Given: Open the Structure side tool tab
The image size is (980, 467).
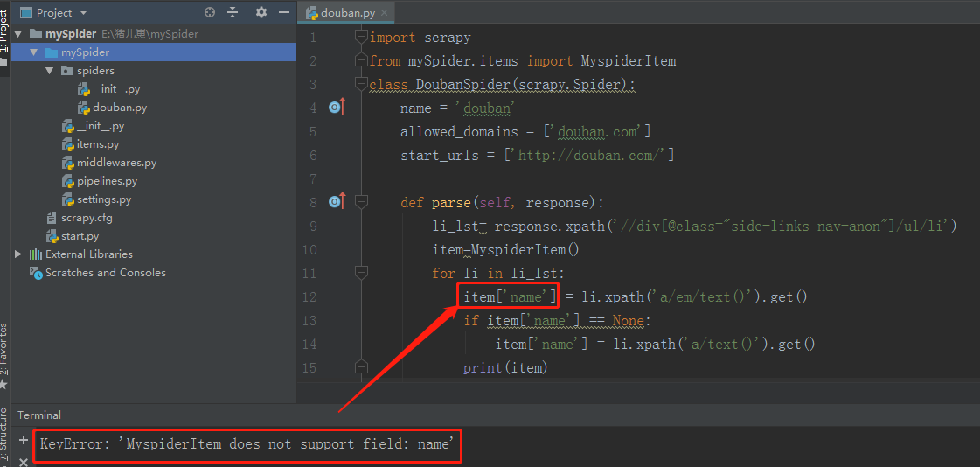Looking at the screenshot, I should [x=5, y=436].
